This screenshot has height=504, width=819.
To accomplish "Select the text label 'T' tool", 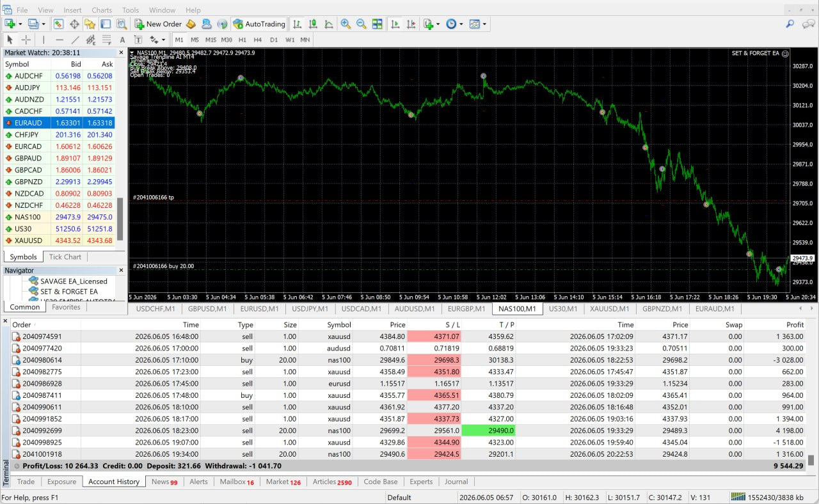I will tap(138, 40).
